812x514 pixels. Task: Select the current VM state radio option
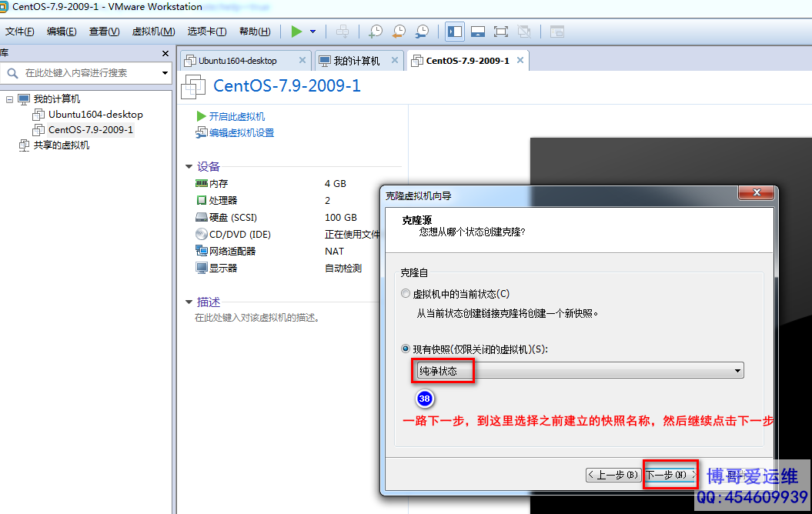pyautogui.click(x=406, y=294)
